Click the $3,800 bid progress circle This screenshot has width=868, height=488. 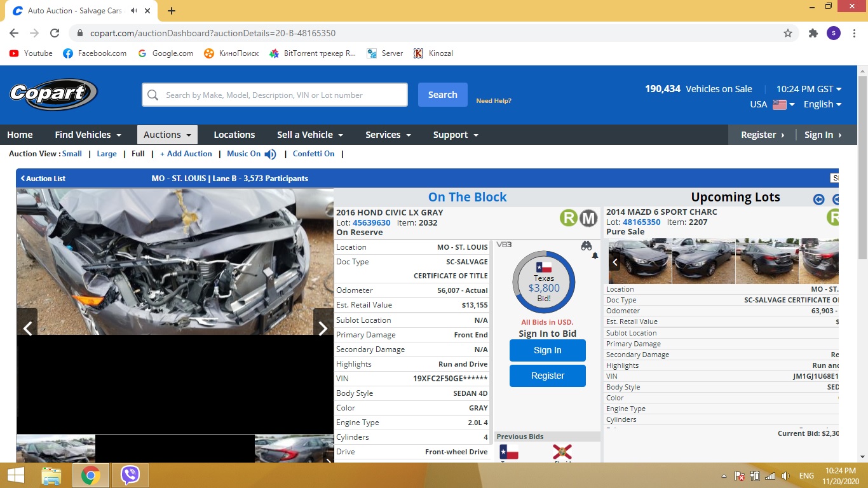(544, 283)
